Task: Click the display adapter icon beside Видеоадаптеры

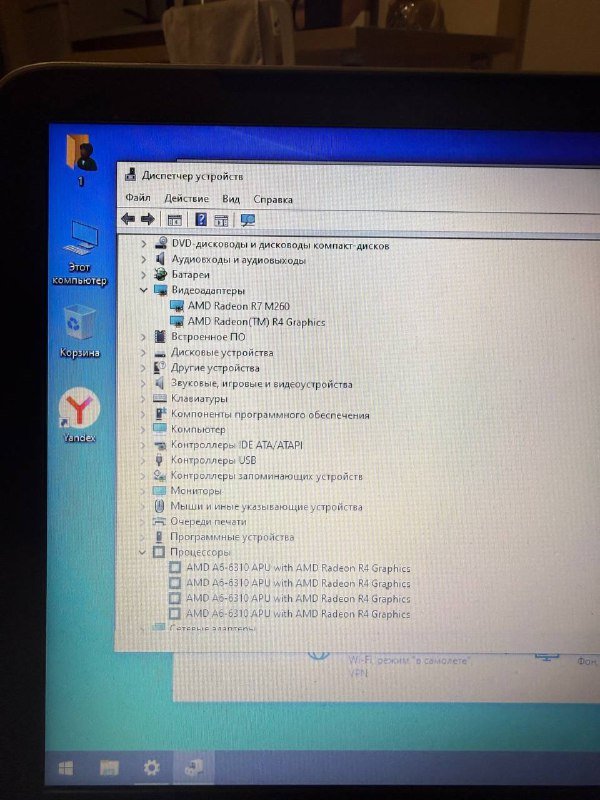Action: (x=161, y=290)
